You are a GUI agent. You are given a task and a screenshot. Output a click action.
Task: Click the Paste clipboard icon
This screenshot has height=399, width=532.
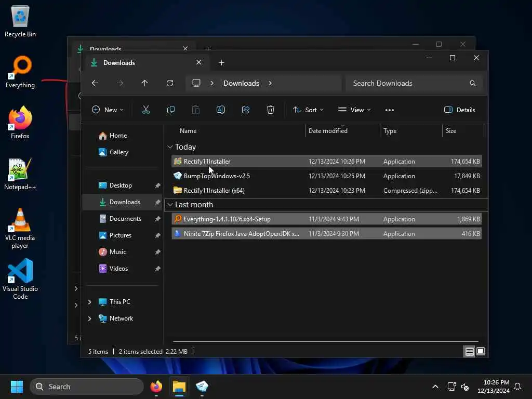pyautogui.click(x=196, y=110)
